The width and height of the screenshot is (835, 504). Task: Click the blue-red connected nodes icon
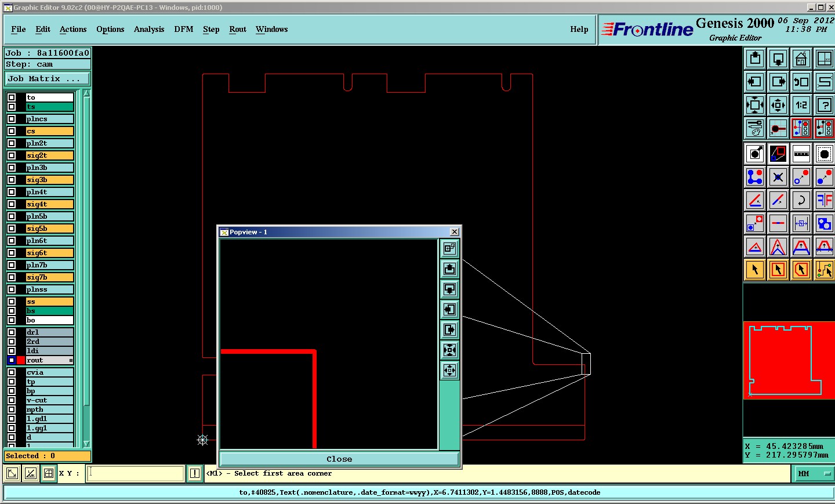[x=755, y=177]
